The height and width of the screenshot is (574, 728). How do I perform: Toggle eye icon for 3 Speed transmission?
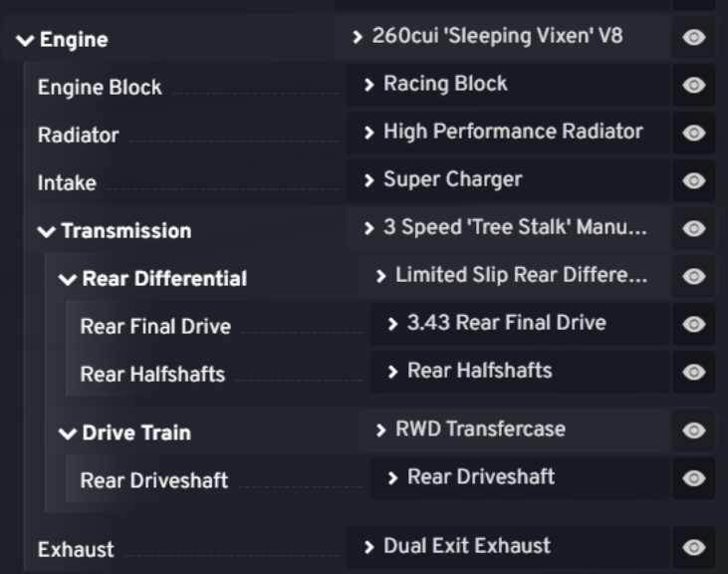[x=694, y=228]
